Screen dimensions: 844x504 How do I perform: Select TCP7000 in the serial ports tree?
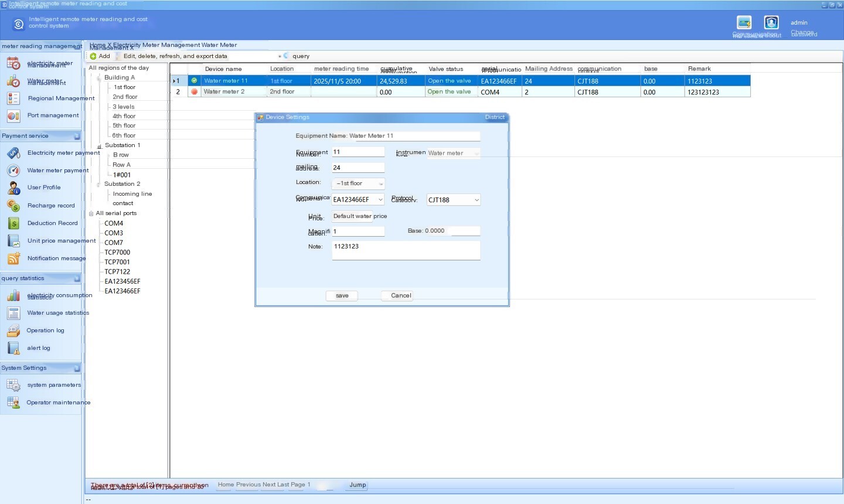pyautogui.click(x=117, y=253)
